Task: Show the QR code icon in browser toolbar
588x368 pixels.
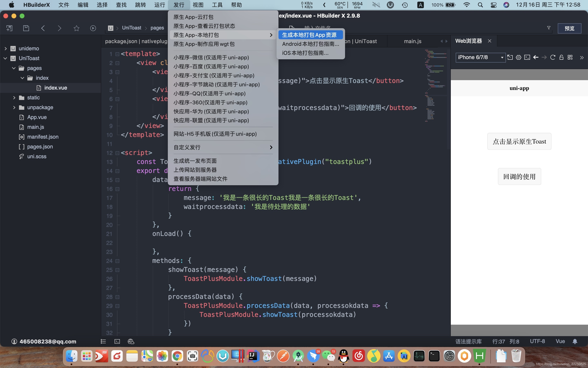Action: 570,57
